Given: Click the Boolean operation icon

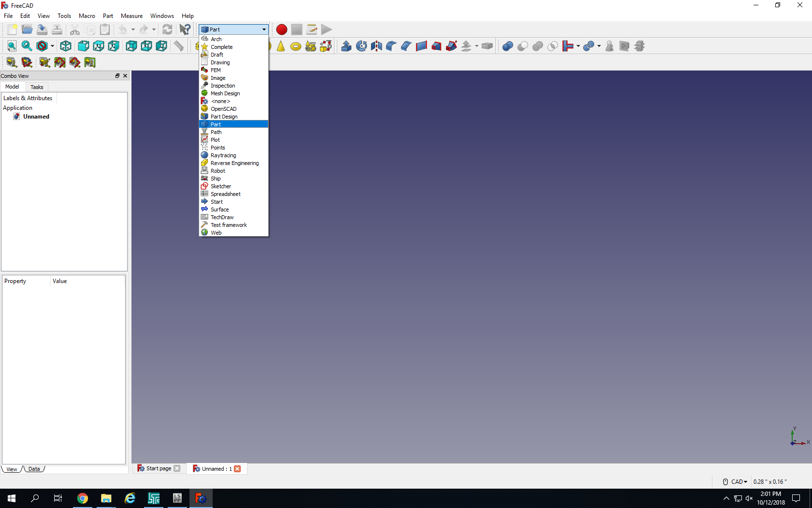Looking at the screenshot, I should pos(507,46).
